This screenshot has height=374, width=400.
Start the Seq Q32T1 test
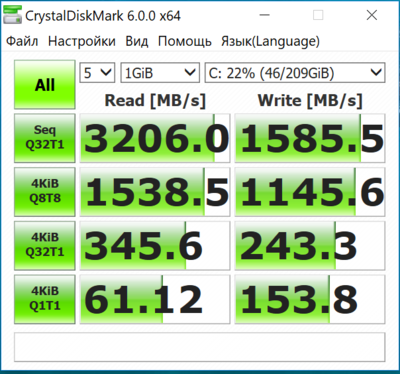click(45, 138)
